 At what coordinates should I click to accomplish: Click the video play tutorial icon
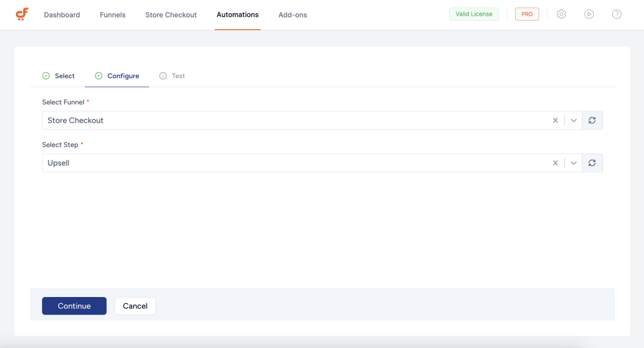pos(589,14)
